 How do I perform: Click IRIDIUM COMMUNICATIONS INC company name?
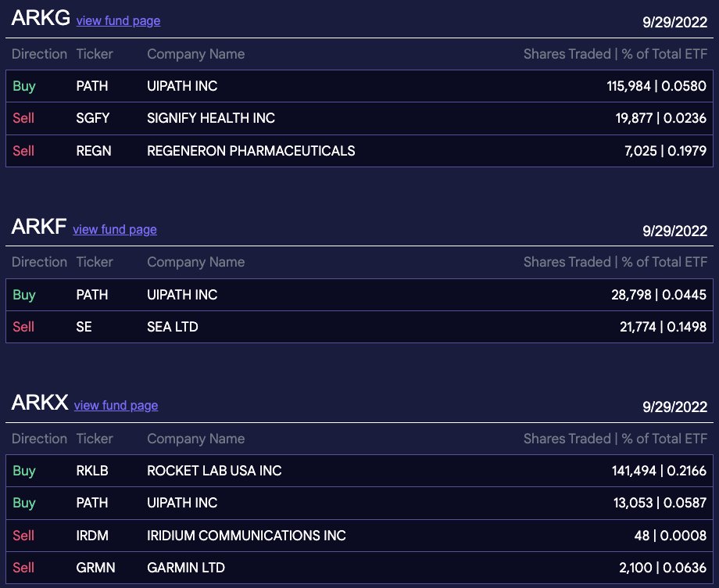coord(246,536)
